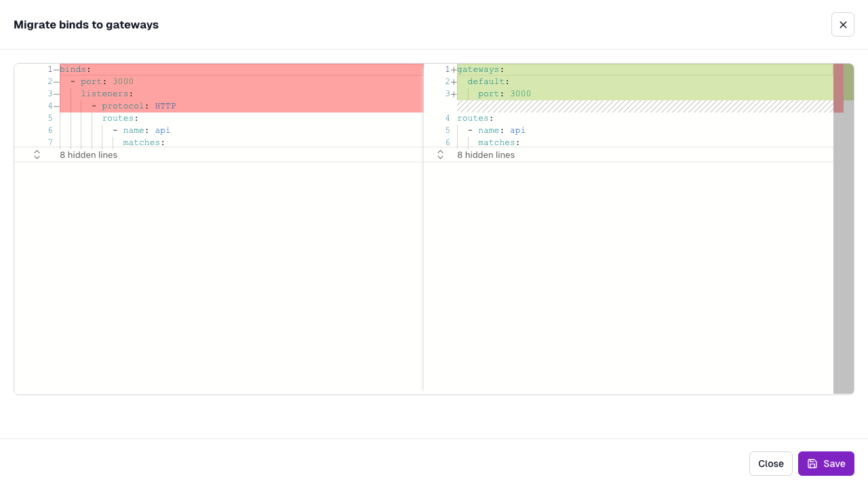Image resolution: width=868 pixels, height=488 pixels.
Task: Close the Migrate binds dialog with X
Action: (x=843, y=24)
